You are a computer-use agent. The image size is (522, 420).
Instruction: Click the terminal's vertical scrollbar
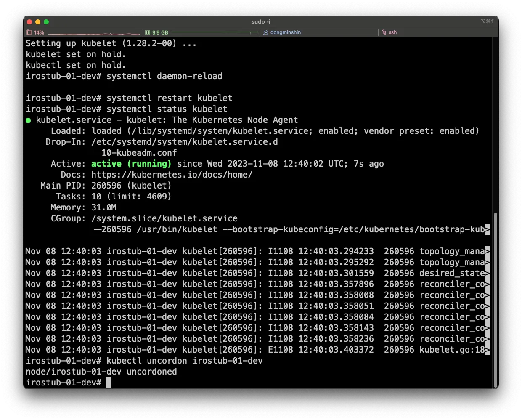tap(495, 299)
